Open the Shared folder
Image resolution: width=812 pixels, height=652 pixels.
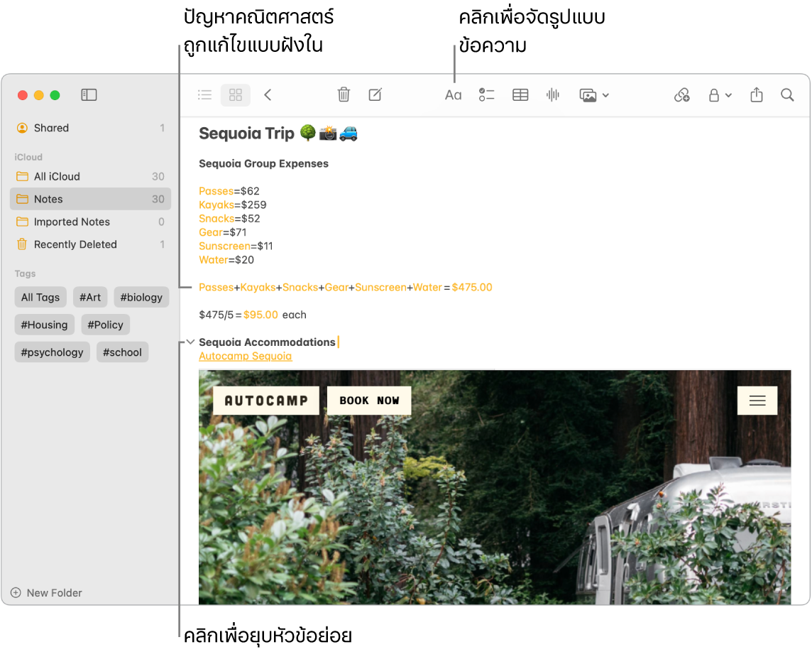(x=90, y=128)
